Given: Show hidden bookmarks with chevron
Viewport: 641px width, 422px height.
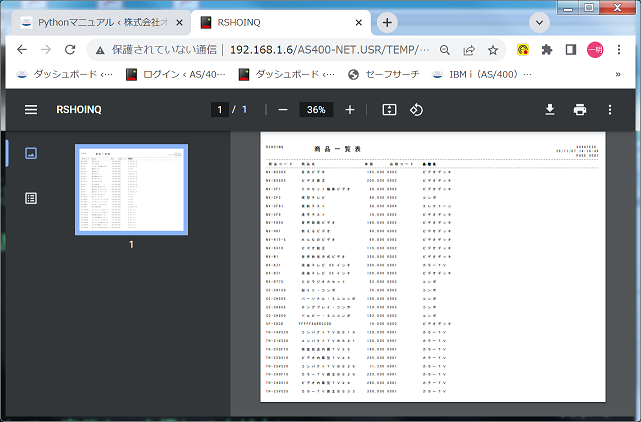Looking at the screenshot, I should pyautogui.click(x=618, y=74).
